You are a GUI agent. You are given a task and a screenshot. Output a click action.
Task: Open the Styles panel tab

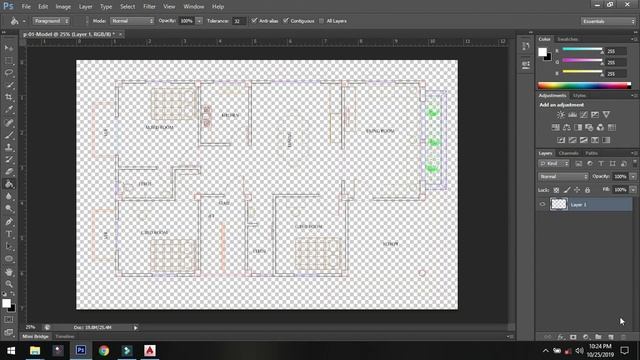pyautogui.click(x=580, y=96)
